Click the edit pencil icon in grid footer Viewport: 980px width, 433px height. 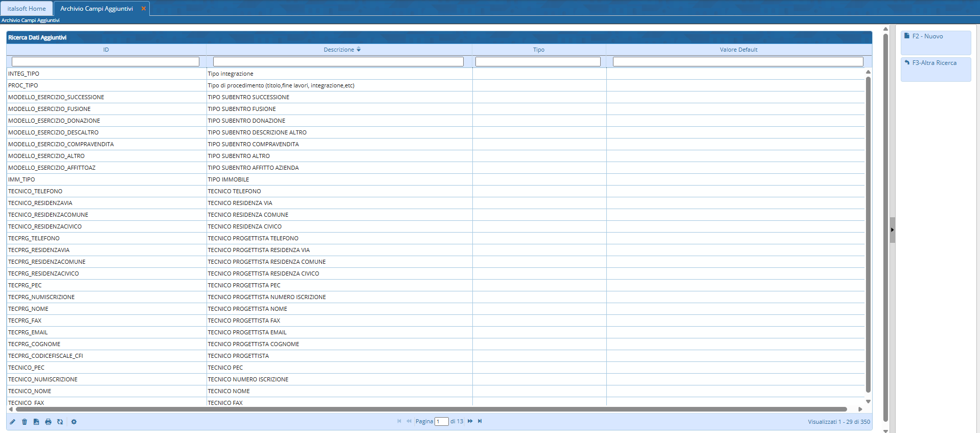pos(13,422)
